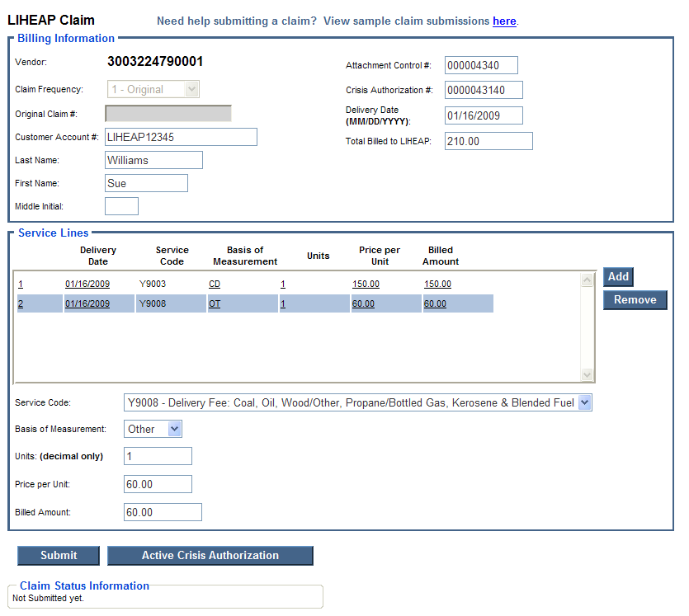The width and height of the screenshot is (689, 616).
Task: Open Active Crisis Authorization
Action: click(210, 555)
